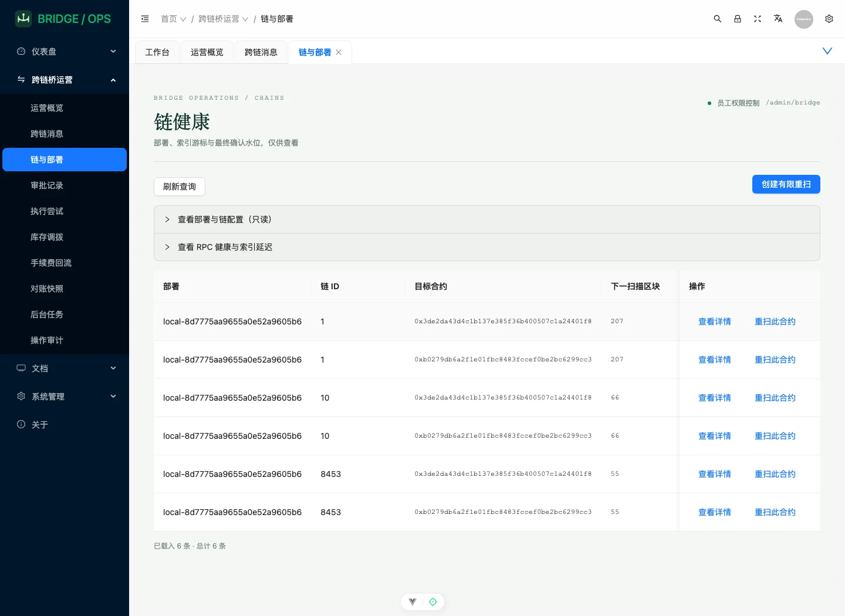Click the 关于 info icon

21,425
